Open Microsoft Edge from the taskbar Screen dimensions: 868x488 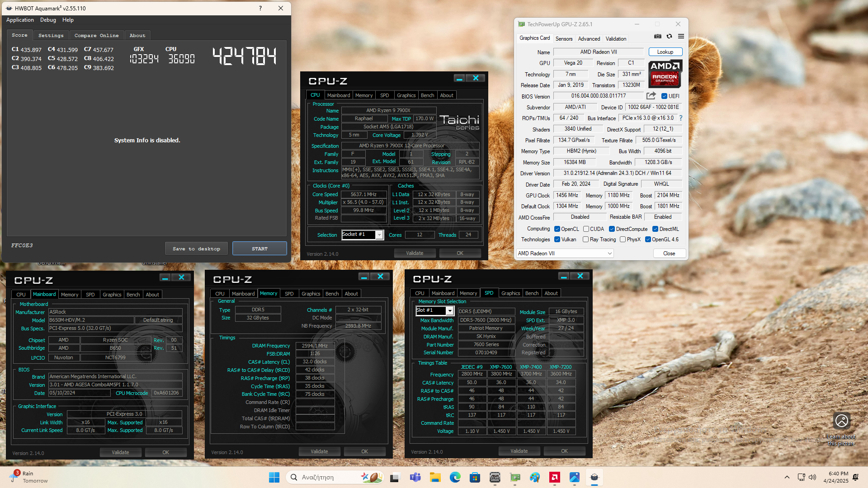point(455,477)
